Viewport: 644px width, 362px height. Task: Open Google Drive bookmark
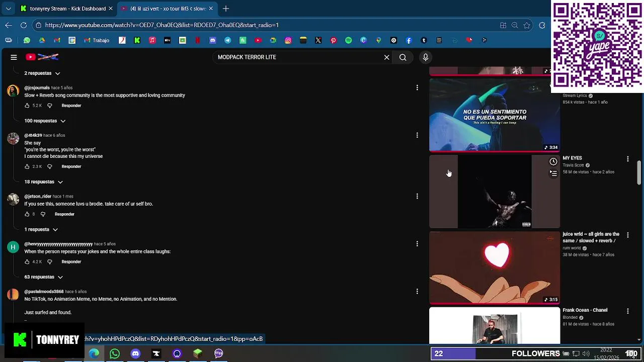point(42,40)
